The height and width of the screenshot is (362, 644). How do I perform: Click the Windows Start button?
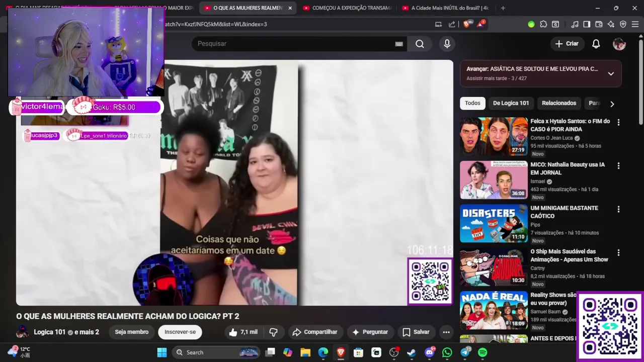(162, 352)
